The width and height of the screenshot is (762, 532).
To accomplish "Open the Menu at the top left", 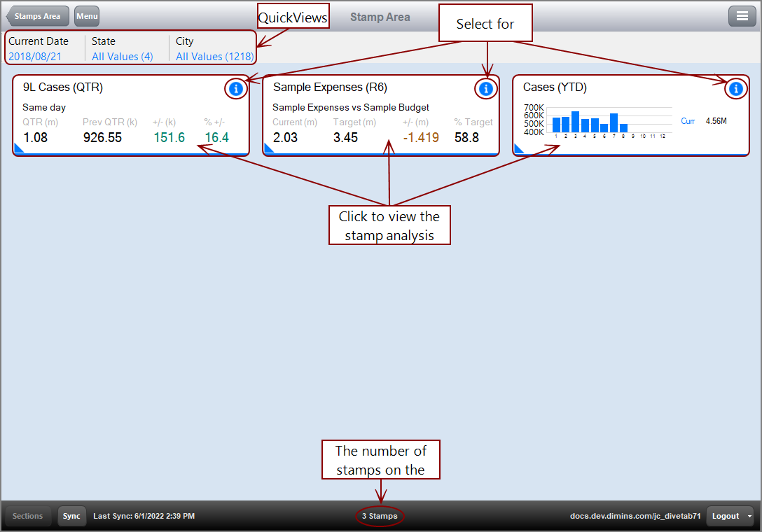I will click(86, 16).
